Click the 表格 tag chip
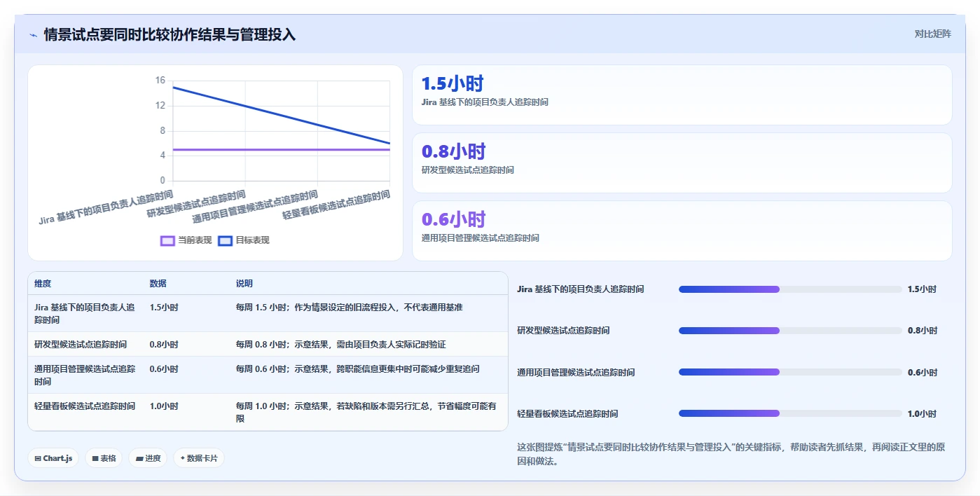 pyautogui.click(x=104, y=458)
